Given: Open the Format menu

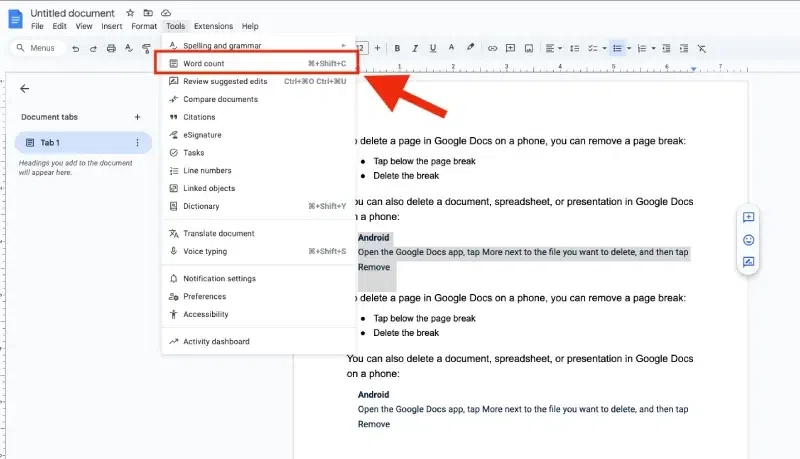Looking at the screenshot, I should tap(144, 26).
